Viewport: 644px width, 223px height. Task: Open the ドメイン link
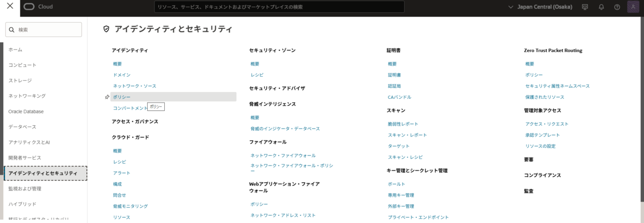point(122,75)
